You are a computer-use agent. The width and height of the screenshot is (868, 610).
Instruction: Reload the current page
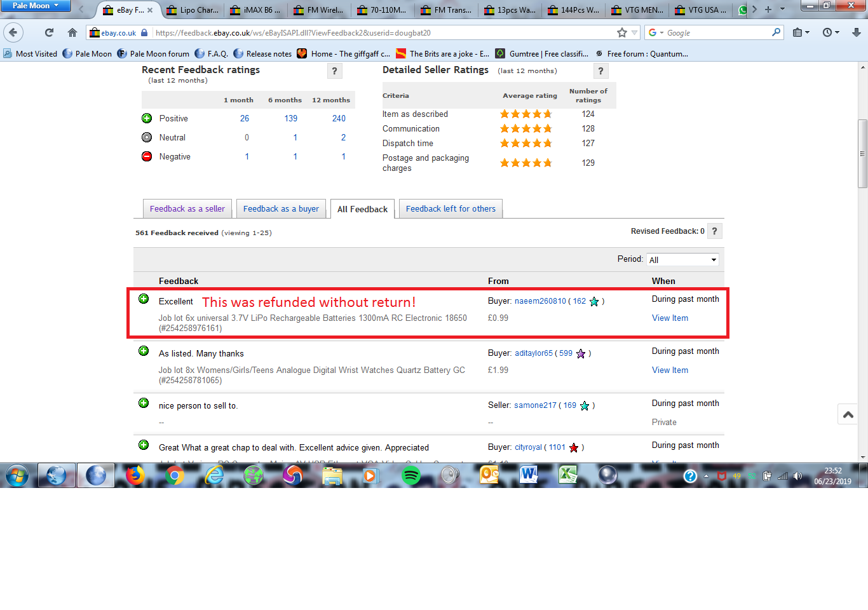pos(49,32)
